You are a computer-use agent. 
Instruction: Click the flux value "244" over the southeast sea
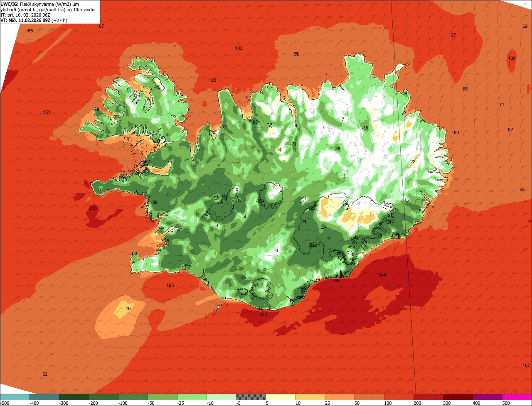382,275
